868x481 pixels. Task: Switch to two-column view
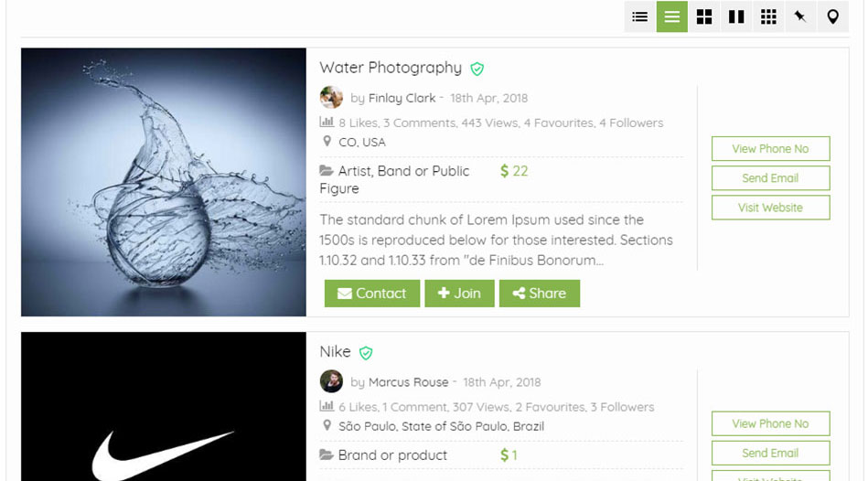click(736, 16)
